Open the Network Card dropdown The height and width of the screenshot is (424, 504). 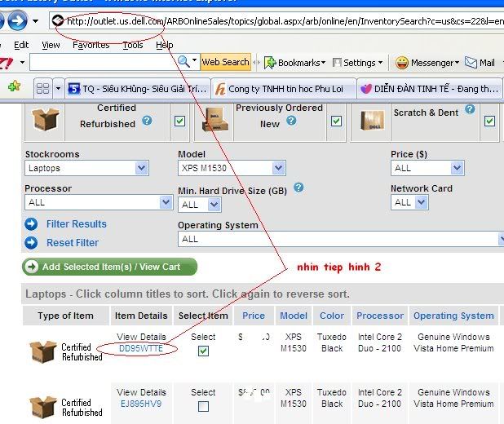pos(409,202)
